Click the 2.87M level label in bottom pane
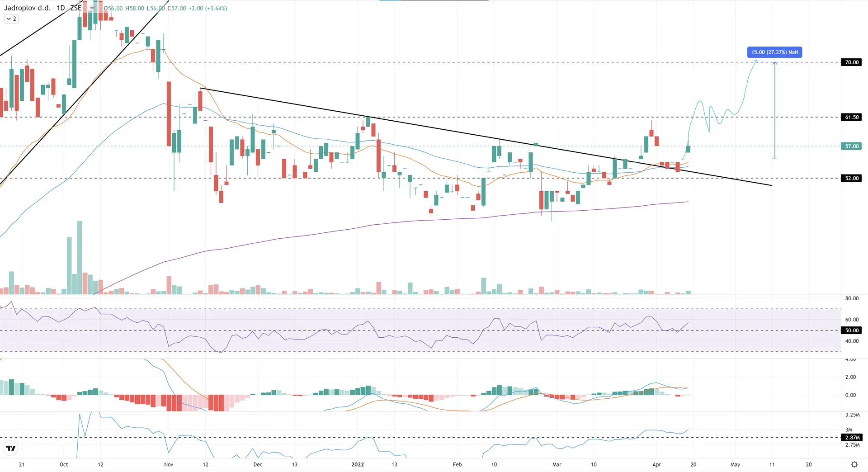This screenshot has height=472, width=868. point(852,438)
